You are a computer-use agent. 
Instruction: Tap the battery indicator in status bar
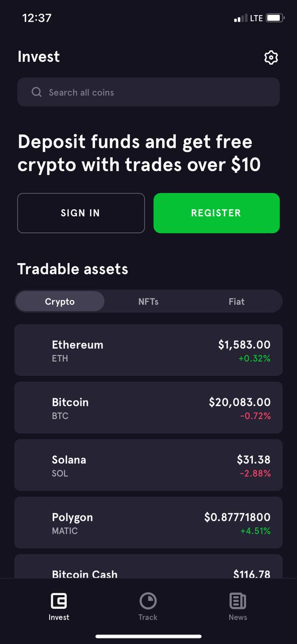click(x=275, y=18)
